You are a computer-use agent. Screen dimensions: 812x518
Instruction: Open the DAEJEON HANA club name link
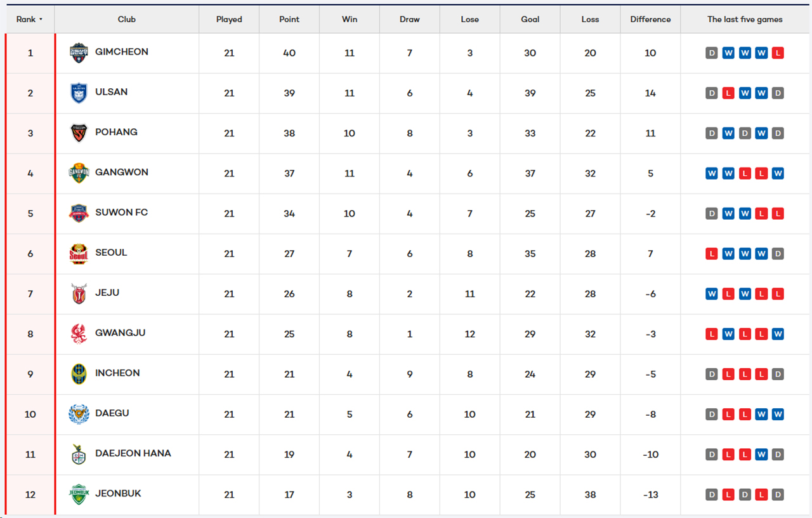pyautogui.click(x=133, y=453)
